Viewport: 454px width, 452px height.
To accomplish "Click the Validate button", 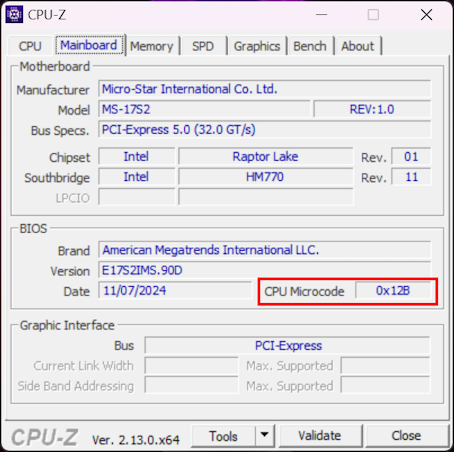I will coord(320,435).
